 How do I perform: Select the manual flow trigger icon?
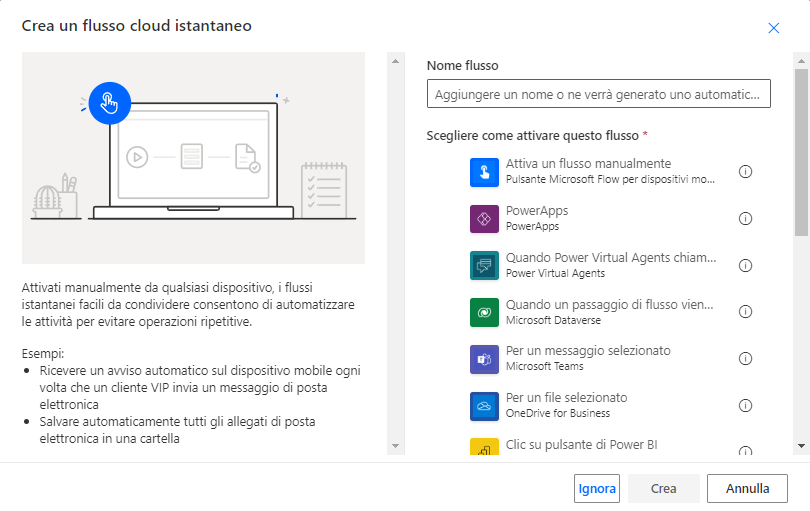484,172
